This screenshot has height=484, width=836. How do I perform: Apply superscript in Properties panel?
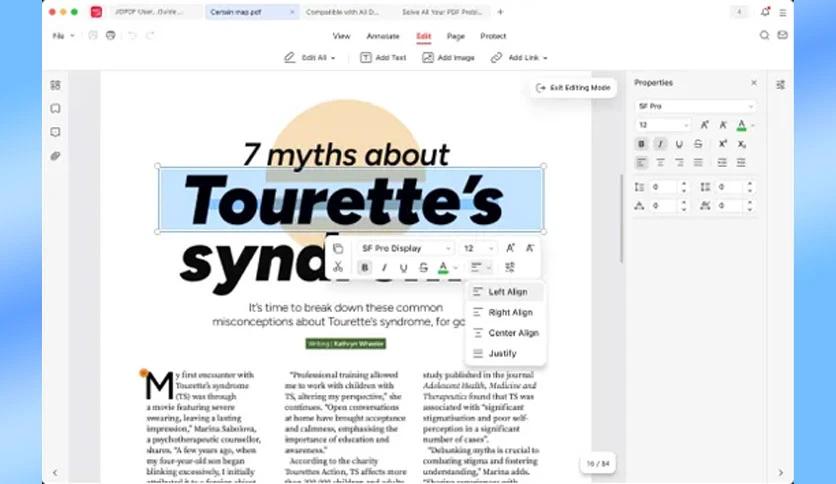722,144
